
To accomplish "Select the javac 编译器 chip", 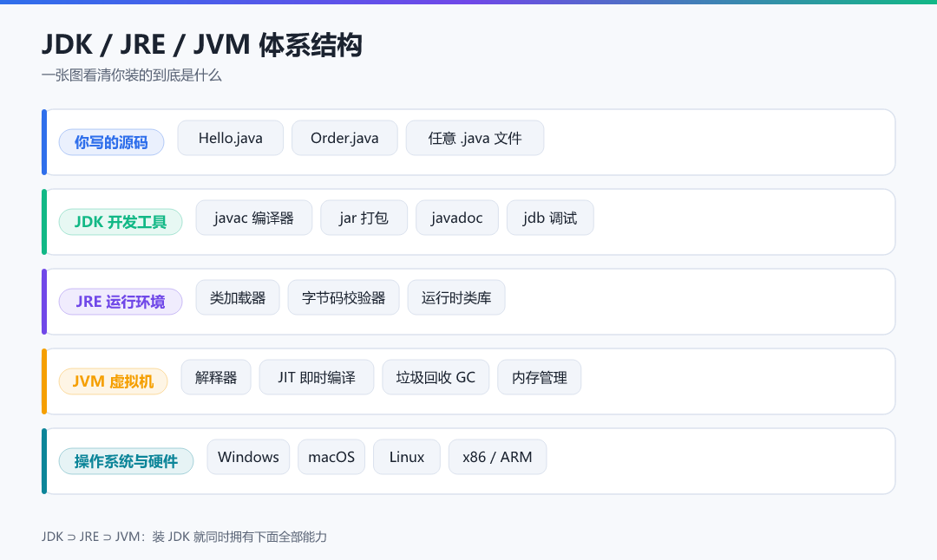I will [x=254, y=218].
